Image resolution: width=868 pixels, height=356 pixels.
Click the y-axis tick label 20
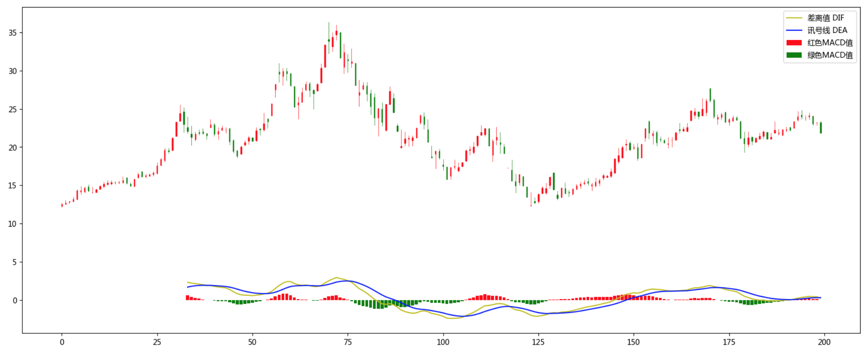(x=13, y=148)
